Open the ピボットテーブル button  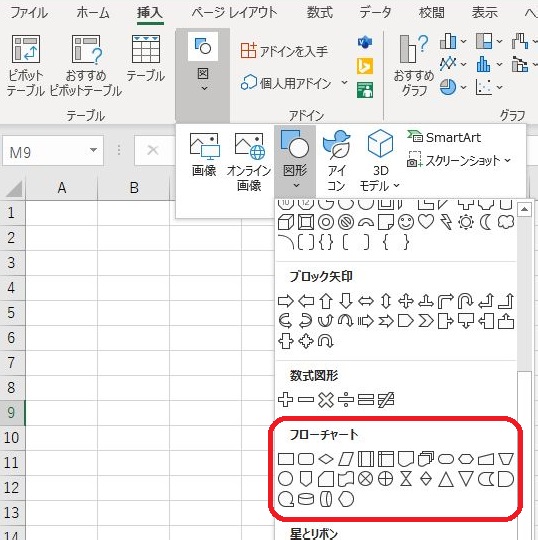tap(25, 65)
